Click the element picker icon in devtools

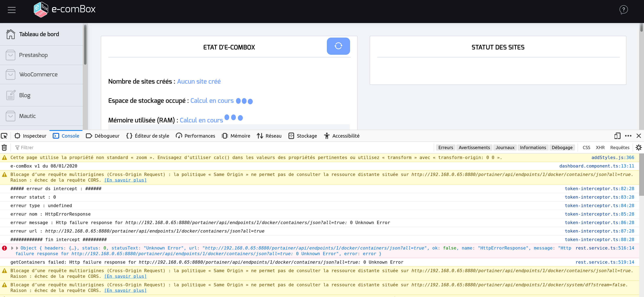tap(4, 136)
